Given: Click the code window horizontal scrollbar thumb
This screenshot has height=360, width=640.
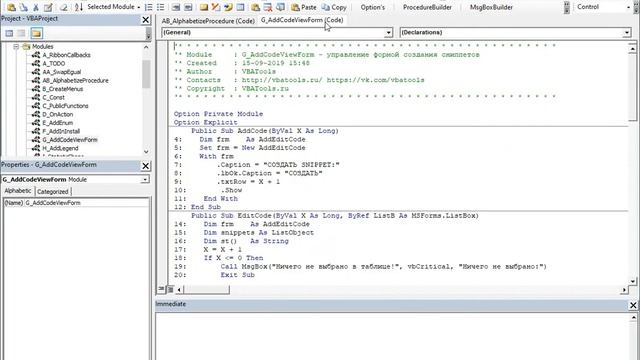Looking at the screenshot, I should pos(207,289).
